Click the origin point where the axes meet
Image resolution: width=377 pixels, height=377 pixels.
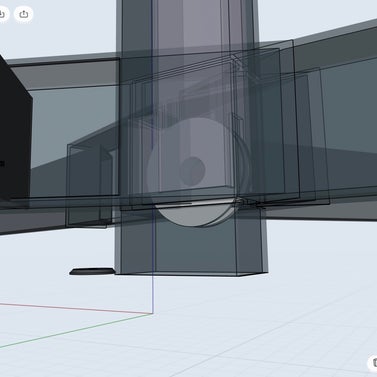click(153, 314)
